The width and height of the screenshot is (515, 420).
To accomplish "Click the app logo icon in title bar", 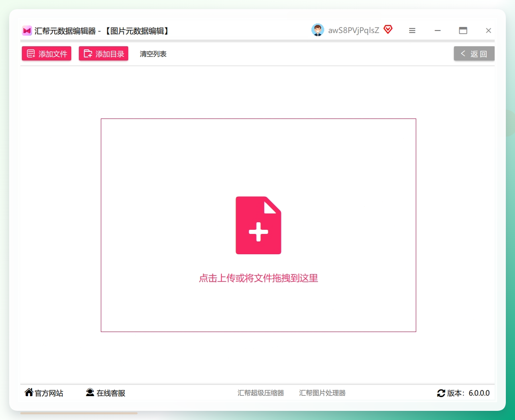I will pyautogui.click(x=27, y=31).
